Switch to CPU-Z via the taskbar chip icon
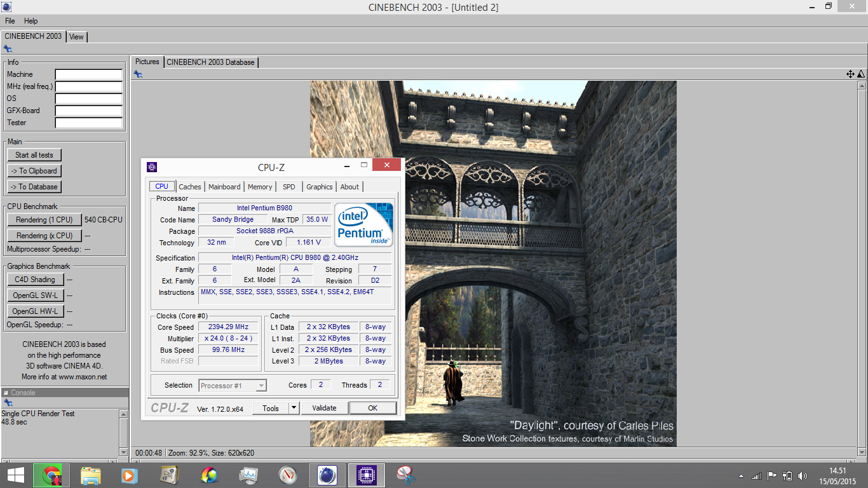 click(x=366, y=475)
